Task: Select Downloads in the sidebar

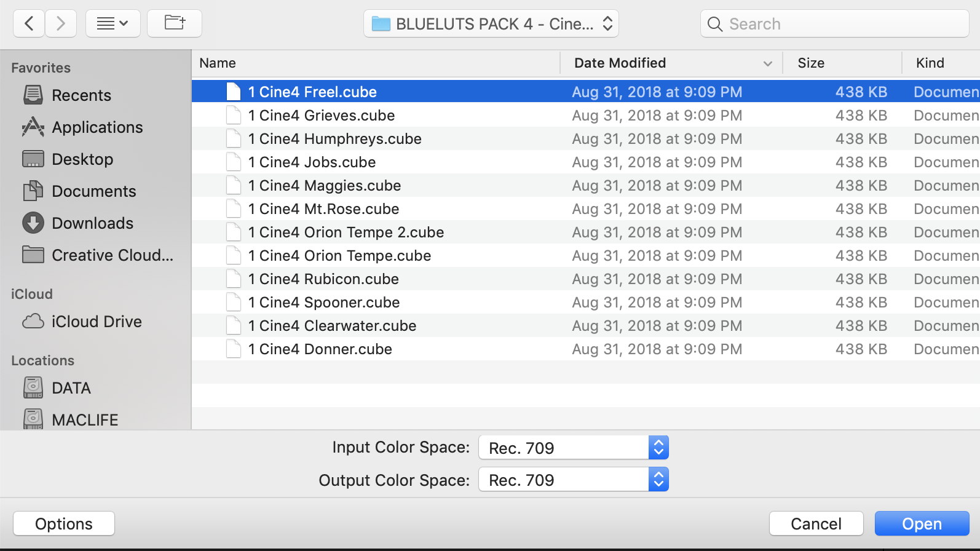Action: coord(92,223)
